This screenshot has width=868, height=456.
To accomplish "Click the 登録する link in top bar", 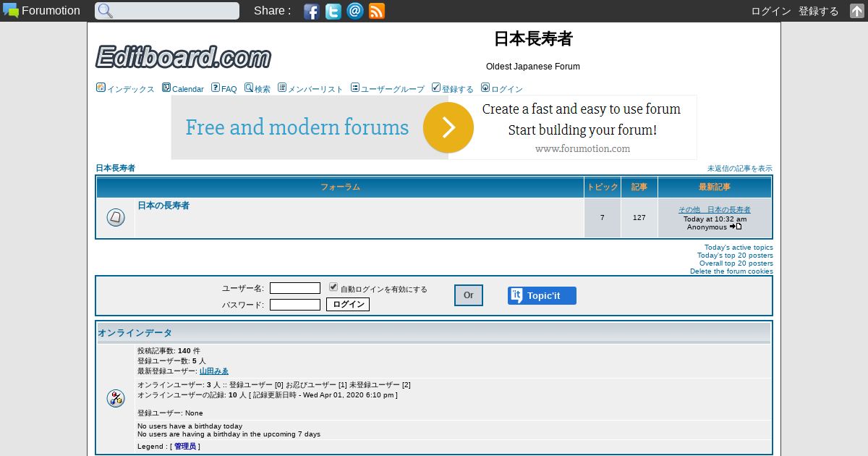I will (x=819, y=11).
